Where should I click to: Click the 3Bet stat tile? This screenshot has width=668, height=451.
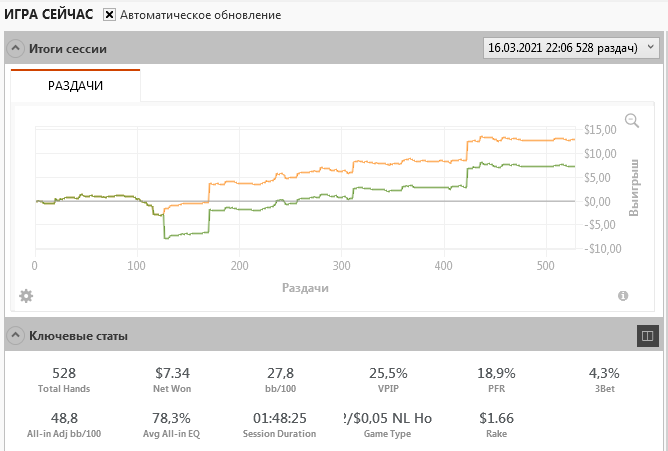point(604,379)
